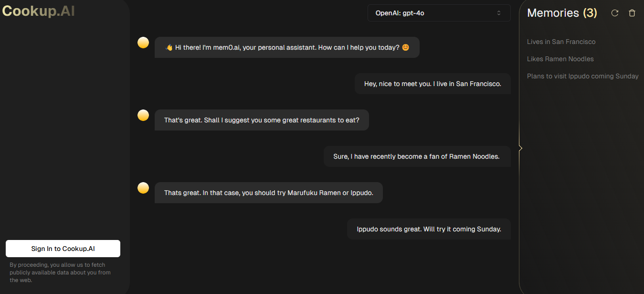Viewport: 644px width, 294px height.
Task: Click the "Ippudo sounds great" message bubble
Action: point(429,229)
